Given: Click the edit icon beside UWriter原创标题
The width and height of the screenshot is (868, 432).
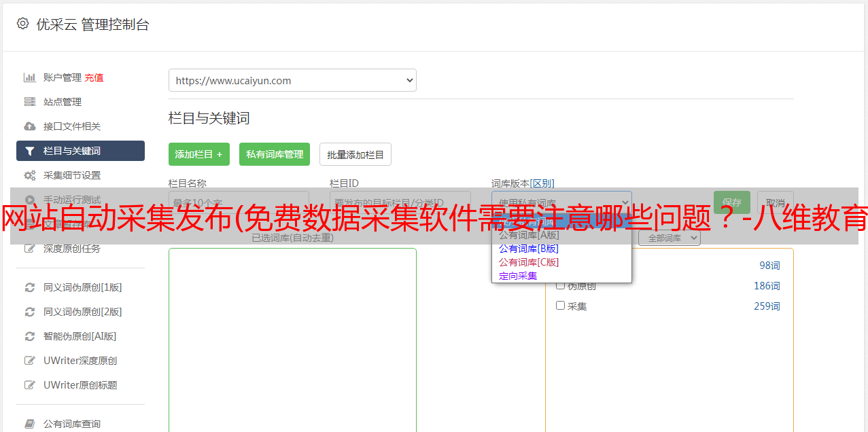Looking at the screenshot, I should 30,385.
